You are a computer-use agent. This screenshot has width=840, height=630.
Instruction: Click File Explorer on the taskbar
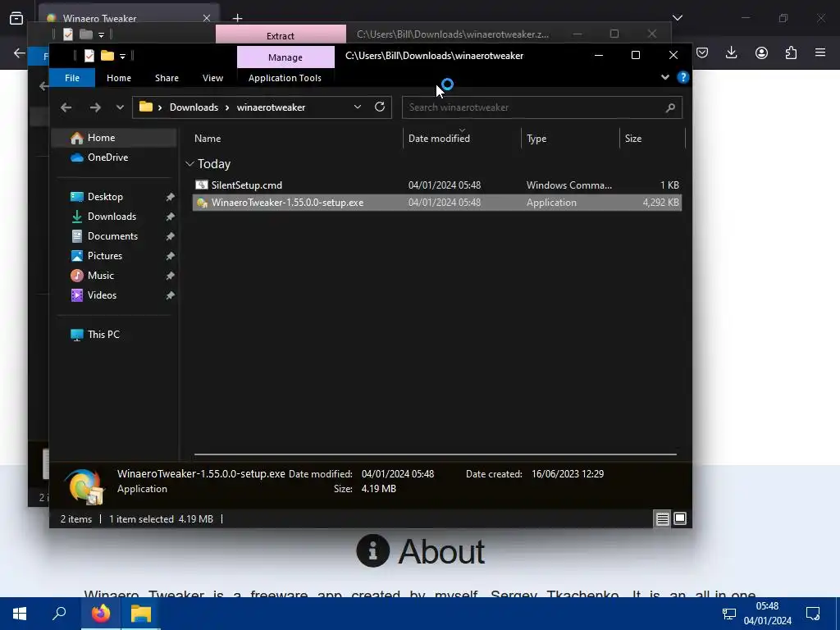pos(141,614)
